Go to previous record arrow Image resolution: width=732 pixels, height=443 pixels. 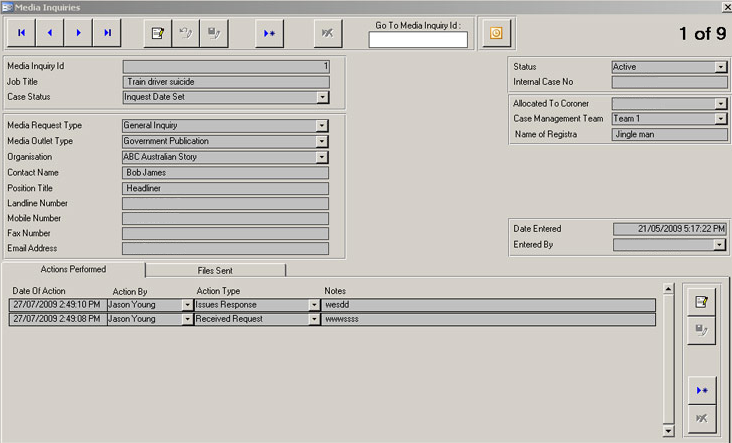coord(50,33)
